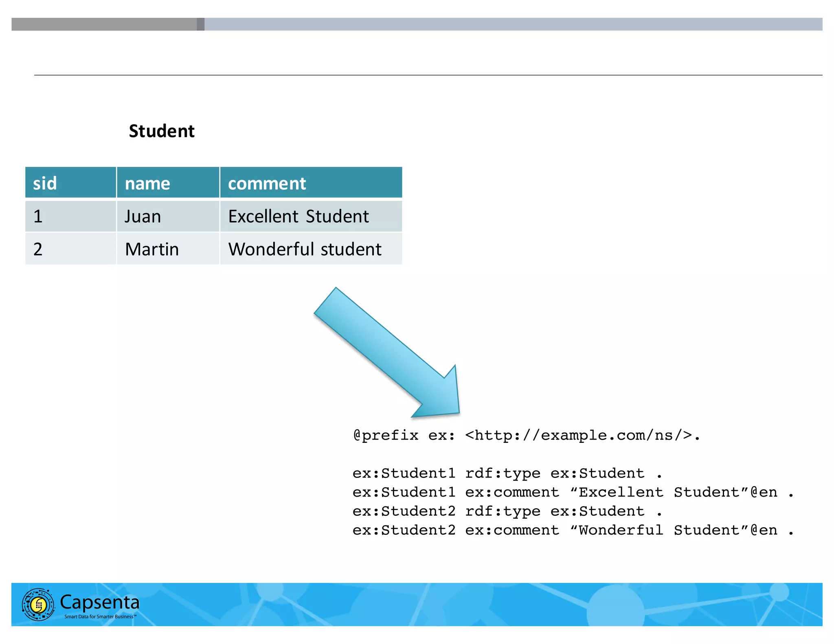Select the 'Excellent Student' comment cell
The height and width of the screenshot is (644, 834).
311,216
